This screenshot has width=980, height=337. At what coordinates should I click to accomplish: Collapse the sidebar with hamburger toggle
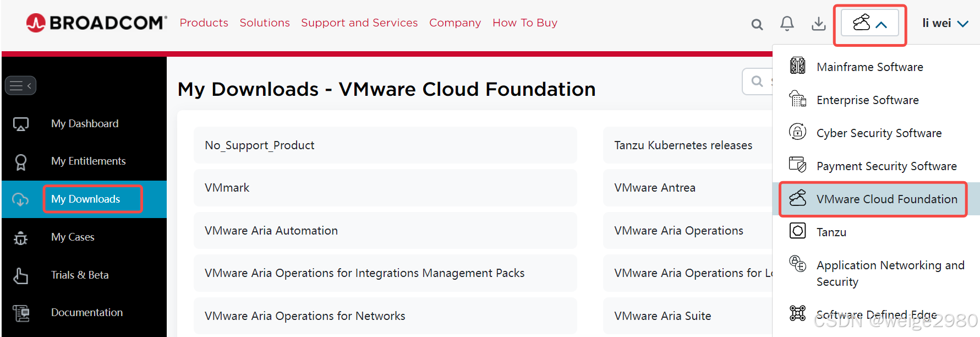click(20, 85)
